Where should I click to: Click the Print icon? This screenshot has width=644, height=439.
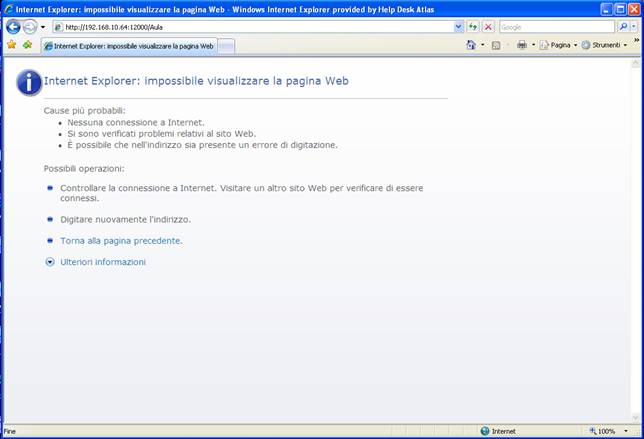point(522,45)
